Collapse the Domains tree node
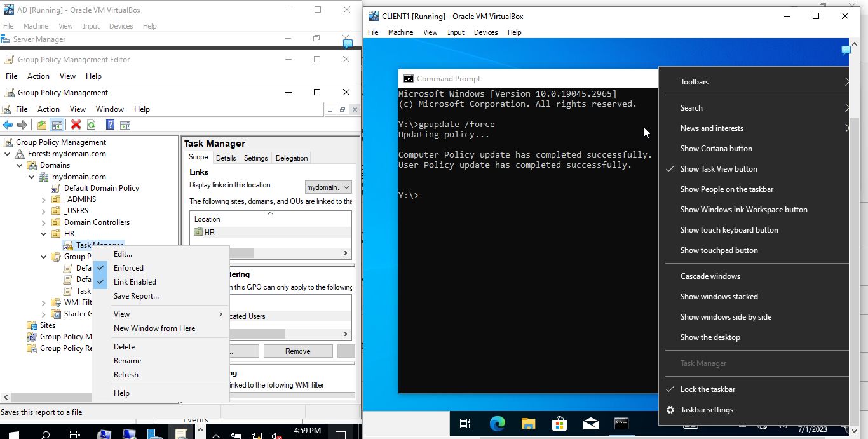Viewport: 868px width, 439px height. [20, 165]
